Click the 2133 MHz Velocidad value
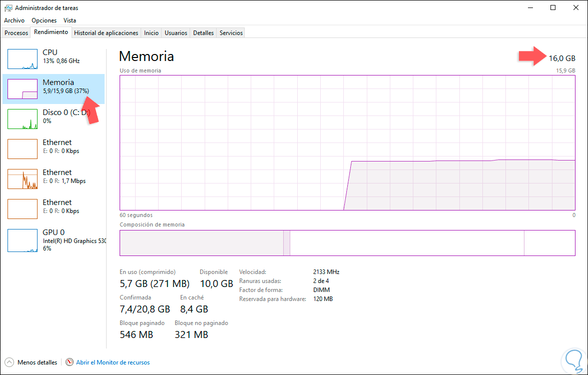 click(326, 272)
